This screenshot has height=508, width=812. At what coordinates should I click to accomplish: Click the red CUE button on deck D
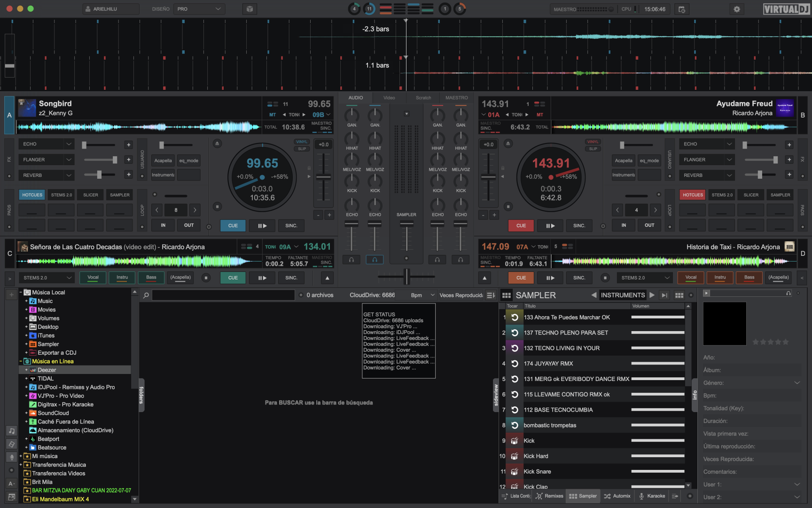coord(521,278)
